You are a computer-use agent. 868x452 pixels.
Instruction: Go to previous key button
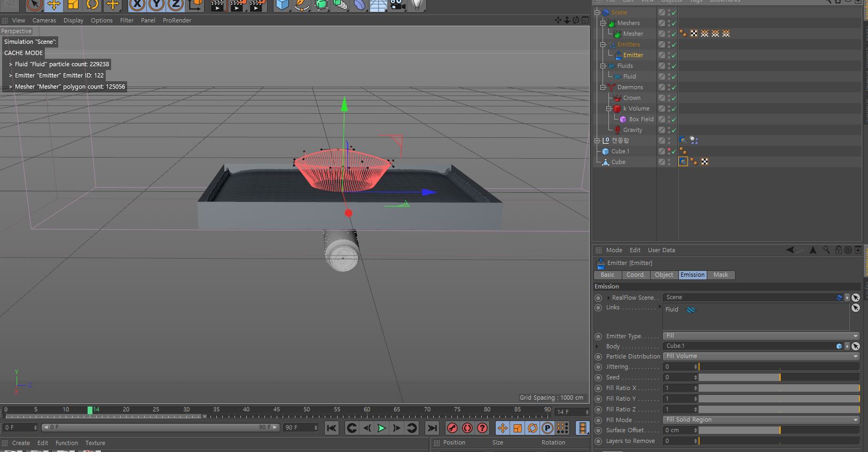pyautogui.click(x=351, y=428)
